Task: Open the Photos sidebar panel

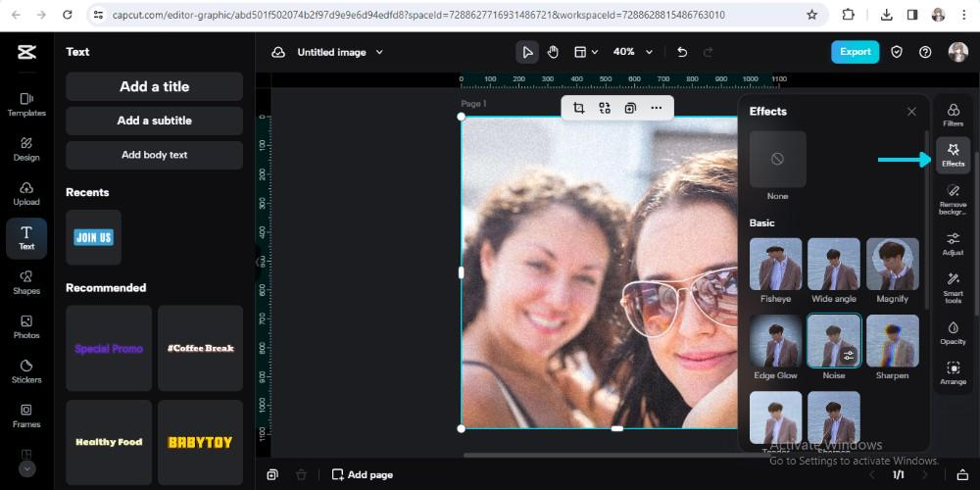Action: pyautogui.click(x=26, y=327)
